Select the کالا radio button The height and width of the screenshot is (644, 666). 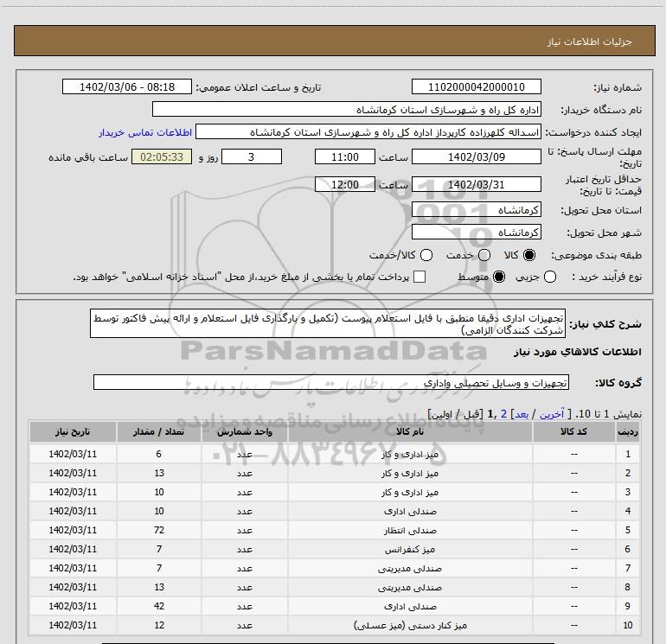529,255
